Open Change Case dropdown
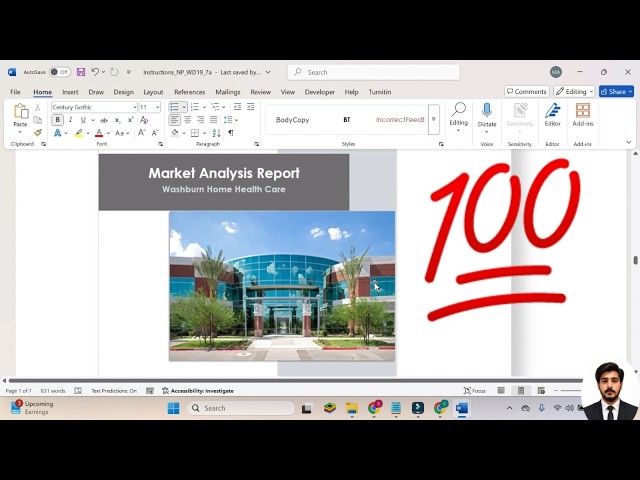 coord(122,133)
